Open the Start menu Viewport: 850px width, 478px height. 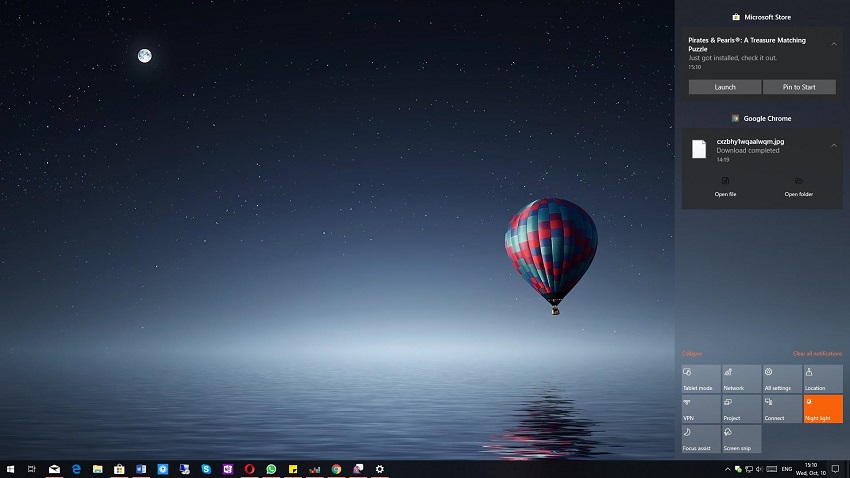pyautogui.click(x=10, y=469)
